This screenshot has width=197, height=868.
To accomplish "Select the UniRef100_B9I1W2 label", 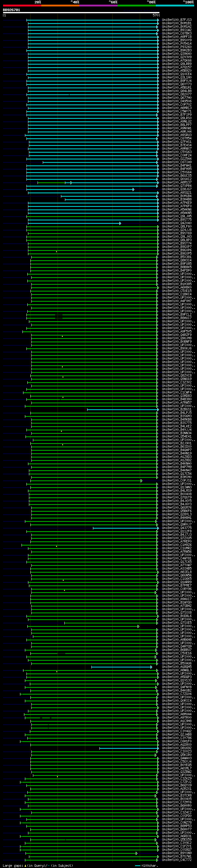I will [177, 30].
